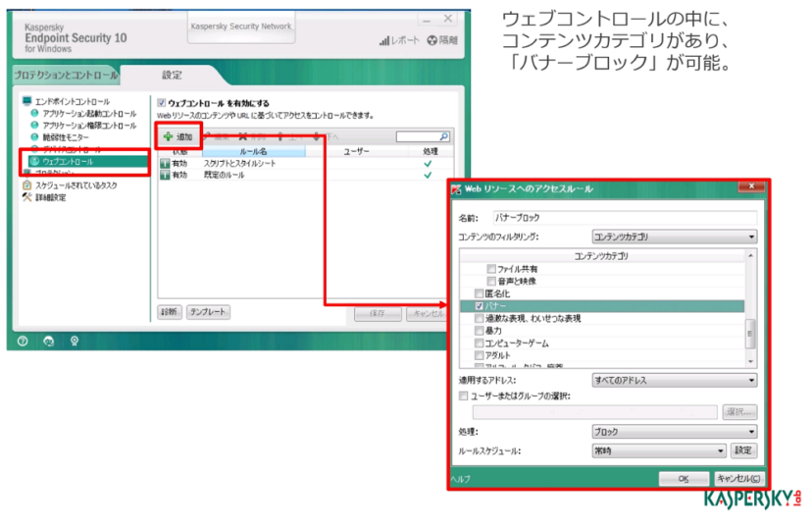The width and height of the screenshot is (812, 528).
Task: Click the Kaspersky icon in the dialog title bar
Action: click(x=456, y=189)
